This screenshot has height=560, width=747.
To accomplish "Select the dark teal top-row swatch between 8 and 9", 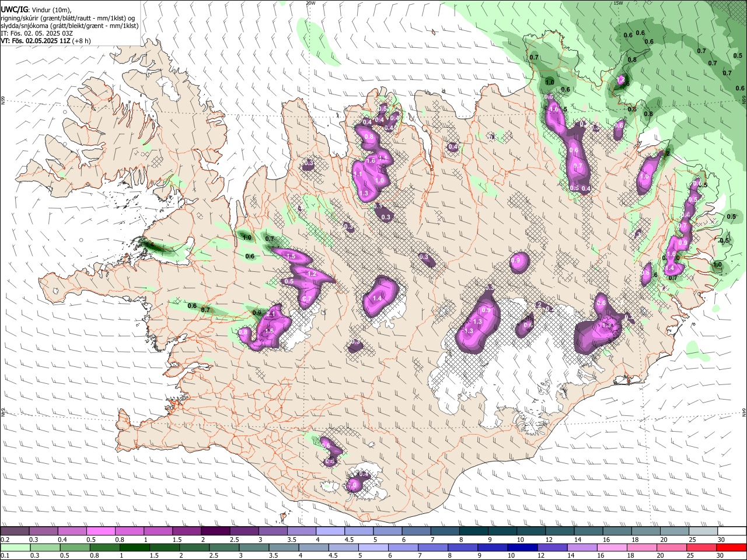I will (474, 531).
